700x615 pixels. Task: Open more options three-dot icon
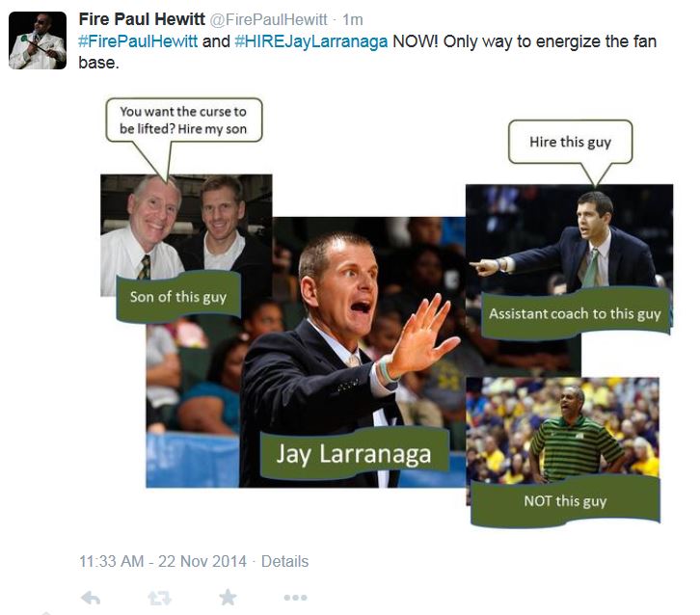pos(296,598)
